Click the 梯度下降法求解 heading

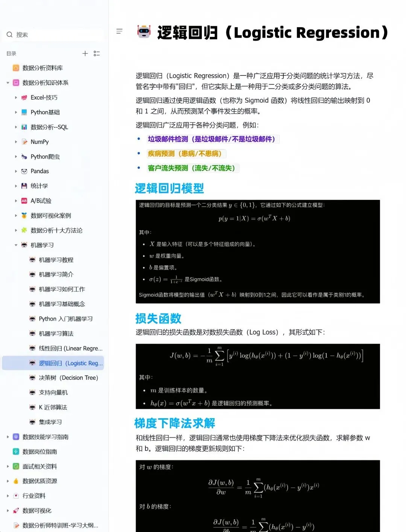175,423
